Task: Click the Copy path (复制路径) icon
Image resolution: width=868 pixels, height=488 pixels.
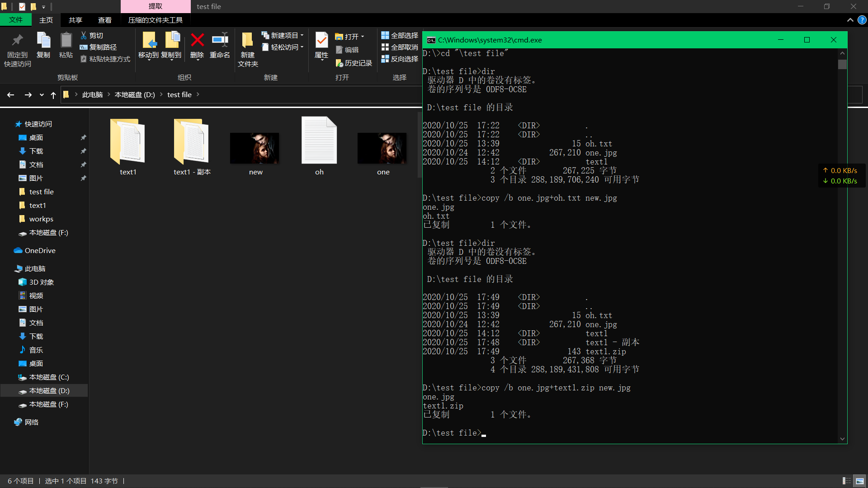Action: pyautogui.click(x=84, y=47)
